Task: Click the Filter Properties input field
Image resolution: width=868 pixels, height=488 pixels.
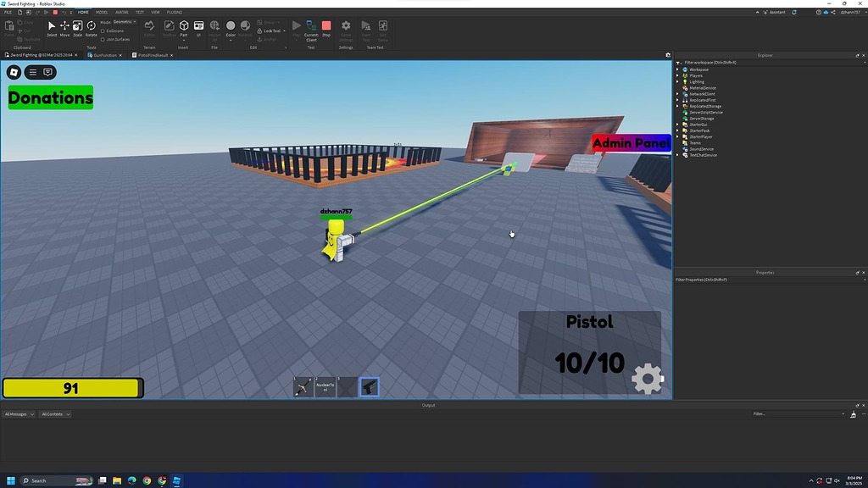Action: point(770,280)
